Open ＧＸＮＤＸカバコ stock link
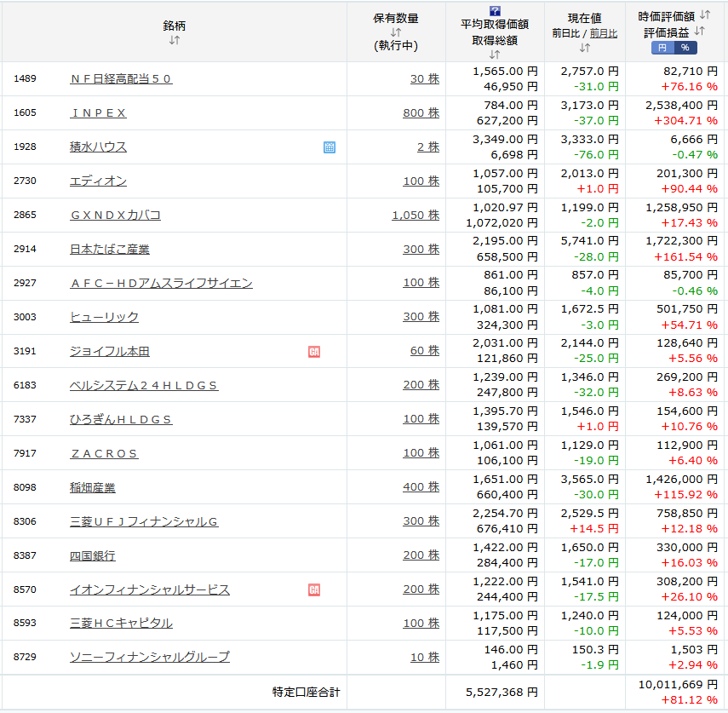The image size is (728, 713). 115,215
